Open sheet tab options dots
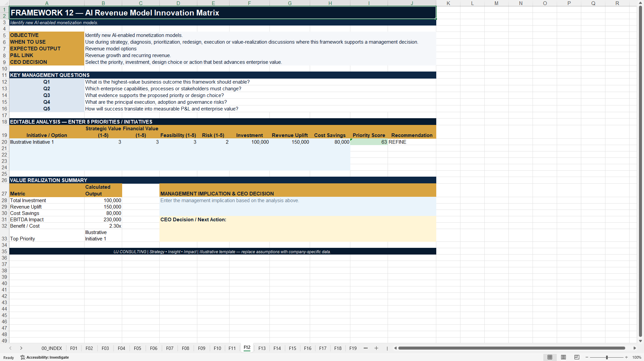644x361 pixels. [387, 349]
